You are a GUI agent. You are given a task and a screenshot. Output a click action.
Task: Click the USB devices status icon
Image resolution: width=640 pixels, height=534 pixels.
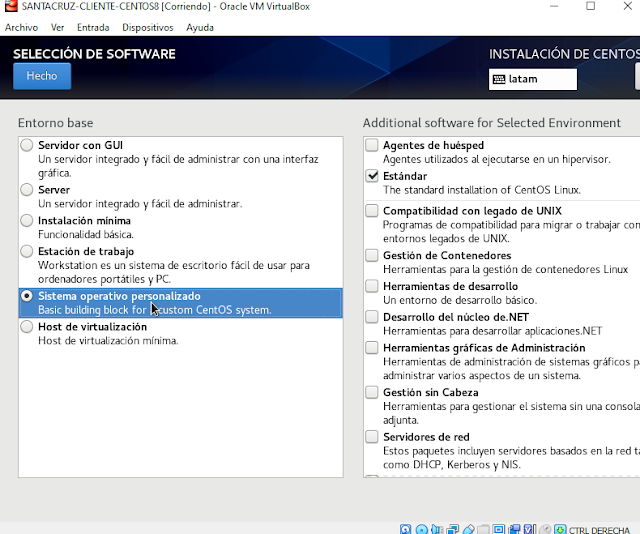click(469, 530)
